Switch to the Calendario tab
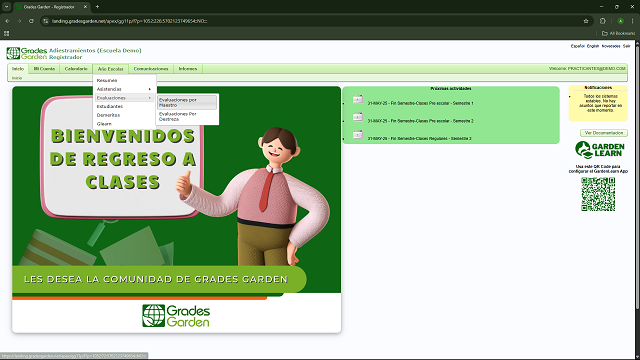Viewport: 640px width, 360px height. (x=76, y=69)
